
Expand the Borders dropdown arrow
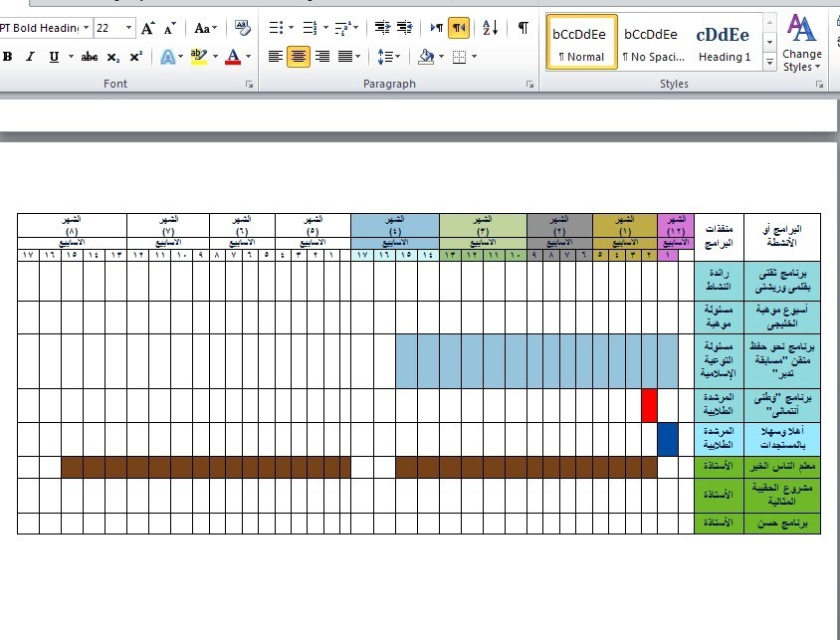click(474, 56)
